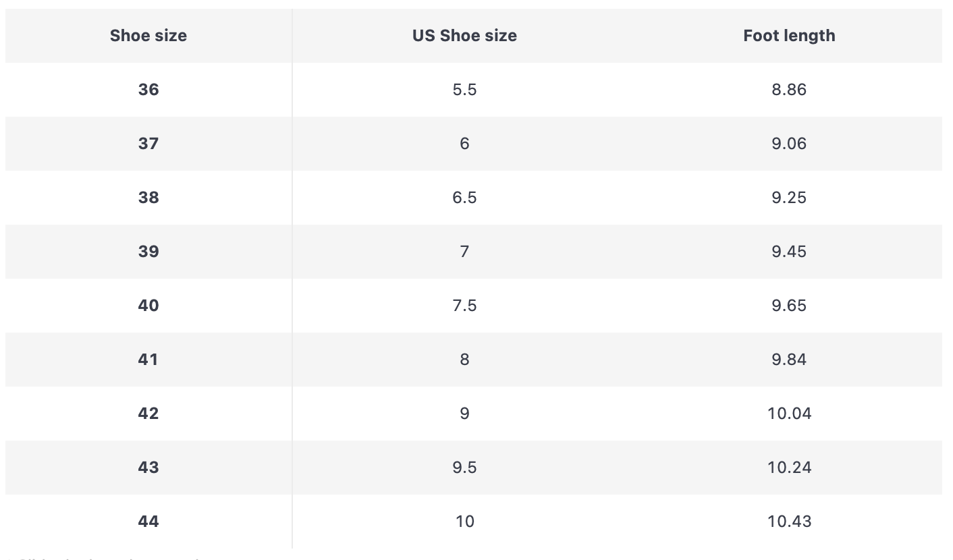Click shoe size 38 in first column
Screen dimensions: 953x560
pos(148,198)
